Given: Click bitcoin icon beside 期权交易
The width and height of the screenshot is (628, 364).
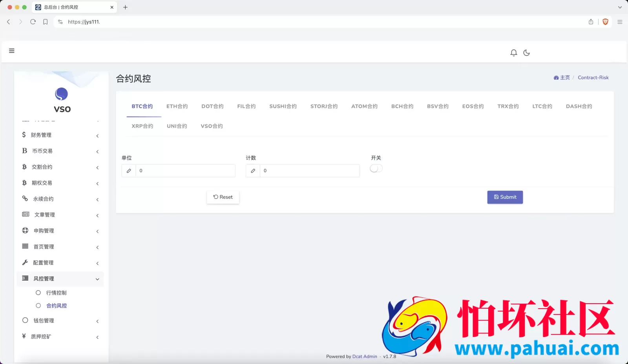Looking at the screenshot, I should pyautogui.click(x=24, y=183).
